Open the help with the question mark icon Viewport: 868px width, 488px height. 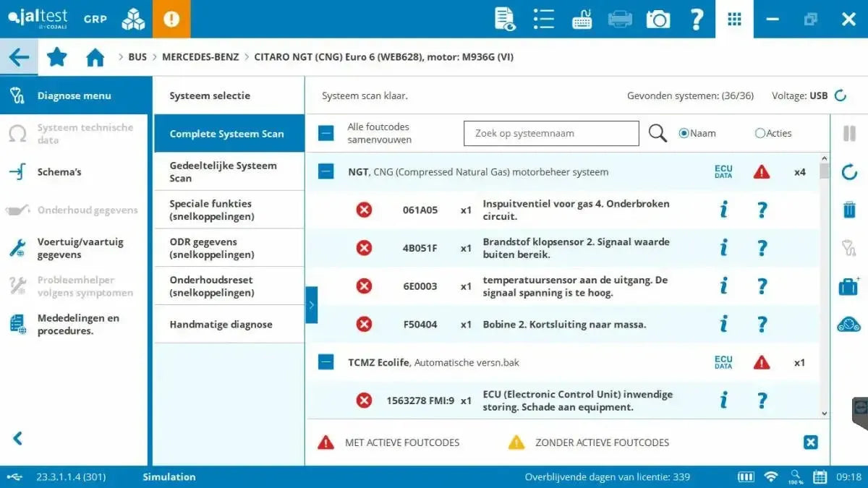(697, 19)
